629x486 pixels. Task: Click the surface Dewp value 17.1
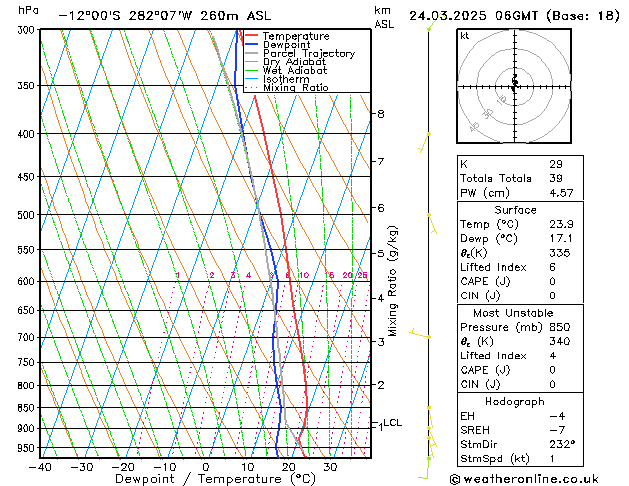pos(561,239)
